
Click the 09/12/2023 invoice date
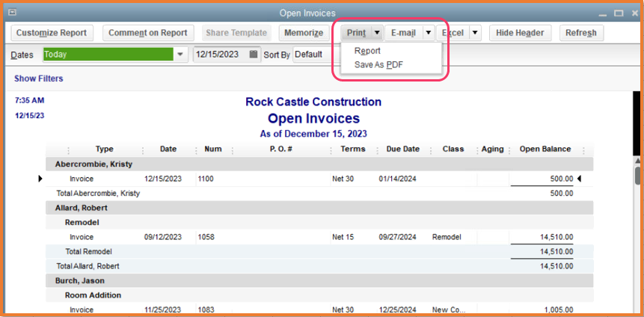coord(163,237)
